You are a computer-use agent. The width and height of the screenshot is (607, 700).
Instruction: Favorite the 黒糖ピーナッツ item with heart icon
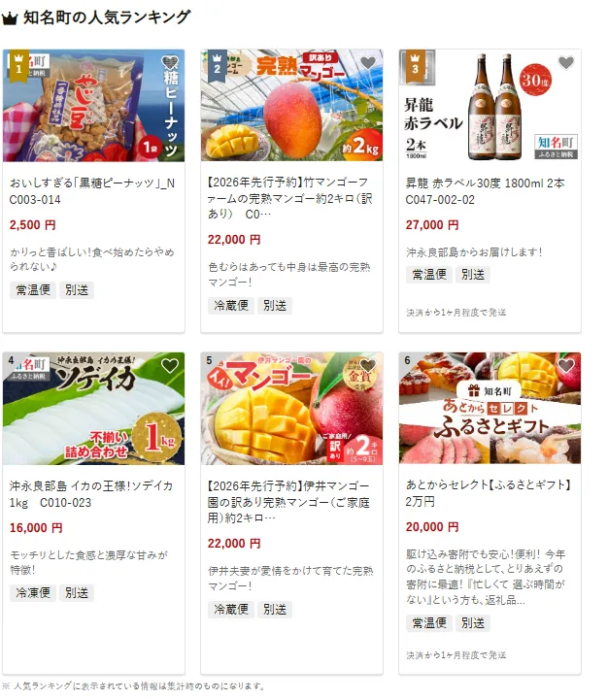tap(170, 62)
